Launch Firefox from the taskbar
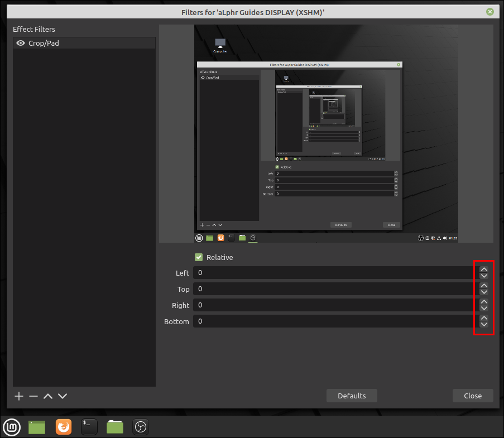504x438 pixels. point(64,427)
